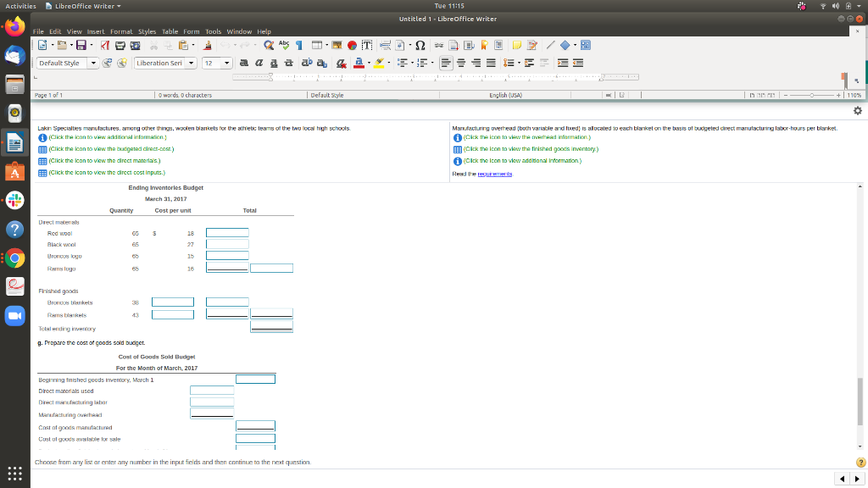Screen dimensions: 868x488
Task: Select the Insert Line tool
Action: 550,46
